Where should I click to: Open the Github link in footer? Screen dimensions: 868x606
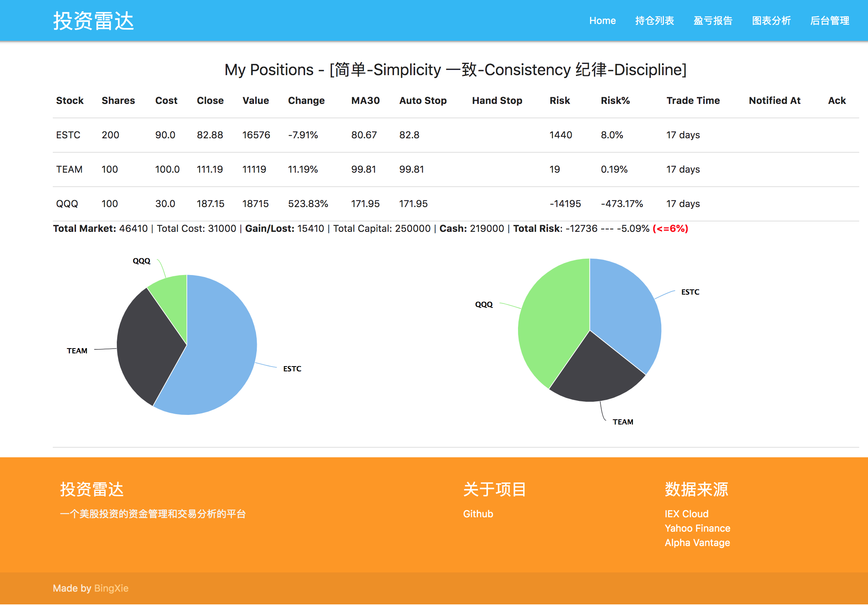tap(478, 514)
